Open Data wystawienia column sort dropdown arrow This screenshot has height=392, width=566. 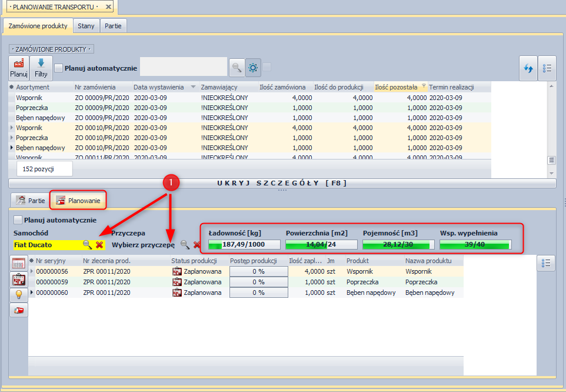point(194,87)
